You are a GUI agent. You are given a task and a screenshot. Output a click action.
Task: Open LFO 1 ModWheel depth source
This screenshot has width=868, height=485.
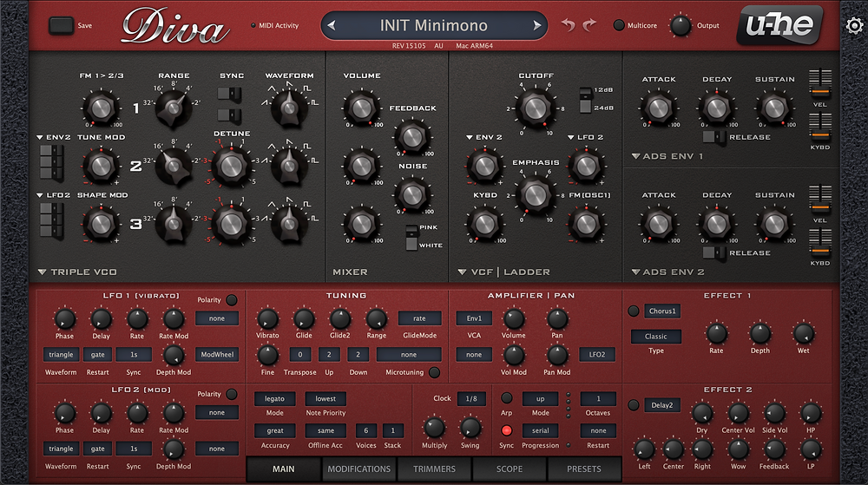coord(217,355)
